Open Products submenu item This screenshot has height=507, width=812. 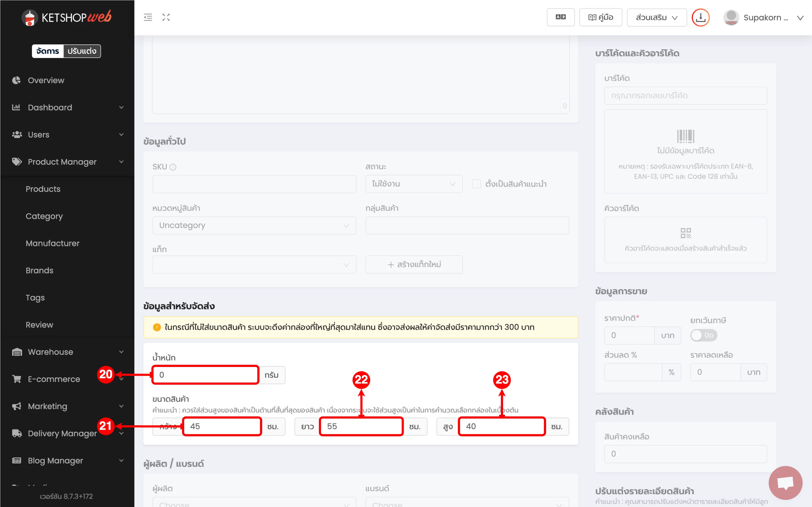coord(43,189)
